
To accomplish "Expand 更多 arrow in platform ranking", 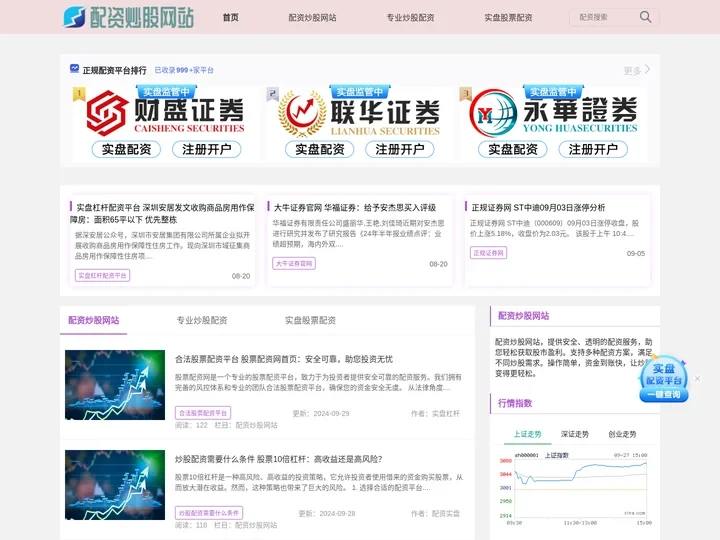I will coord(637,70).
